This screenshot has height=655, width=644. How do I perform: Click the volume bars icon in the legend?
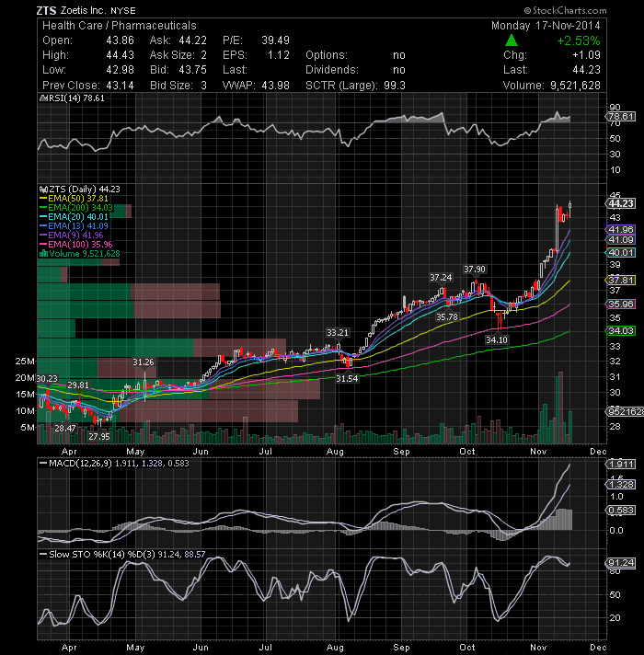(43, 254)
